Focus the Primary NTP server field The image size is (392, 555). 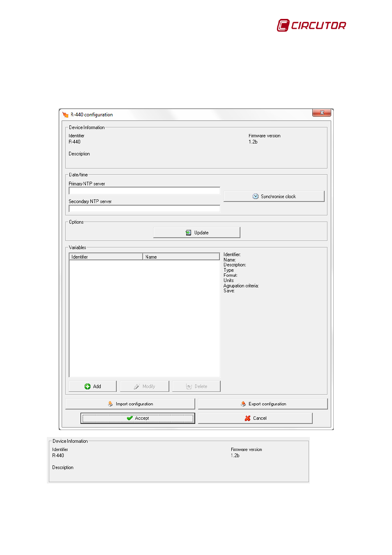(x=145, y=191)
